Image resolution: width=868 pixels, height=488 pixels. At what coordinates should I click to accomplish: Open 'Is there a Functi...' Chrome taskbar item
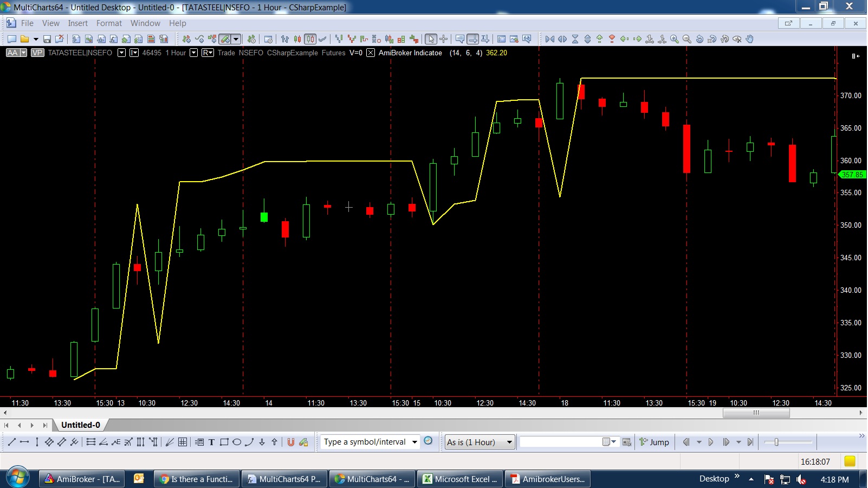pyautogui.click(x=196, y=479)
